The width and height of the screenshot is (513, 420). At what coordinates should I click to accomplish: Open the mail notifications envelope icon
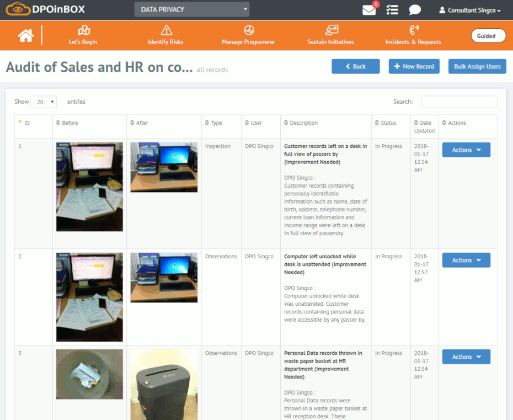[x=369, y=10]
